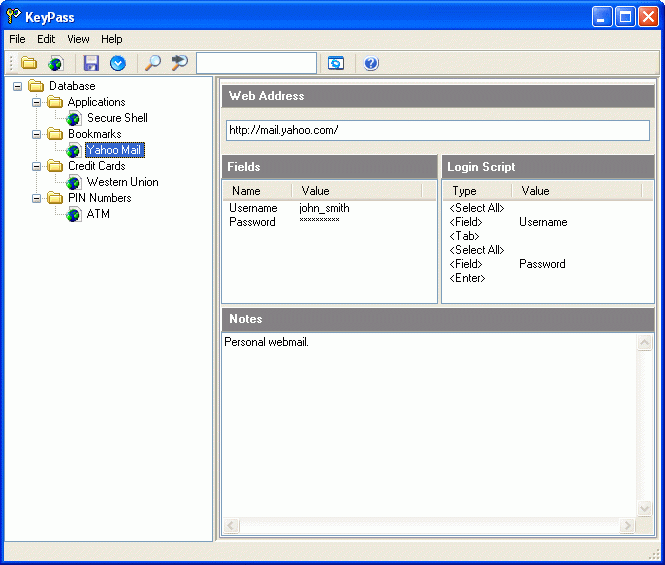Select the Password field row
This screenshot has height=565, width=665.
(x=329, y=222)
